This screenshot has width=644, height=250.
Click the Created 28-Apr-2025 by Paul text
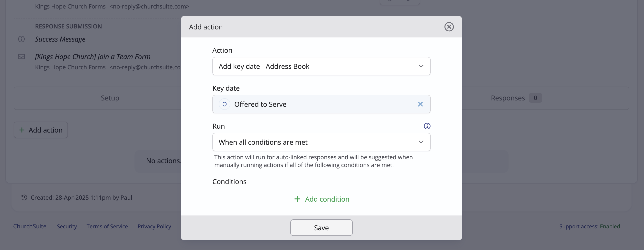click(81, 197)
